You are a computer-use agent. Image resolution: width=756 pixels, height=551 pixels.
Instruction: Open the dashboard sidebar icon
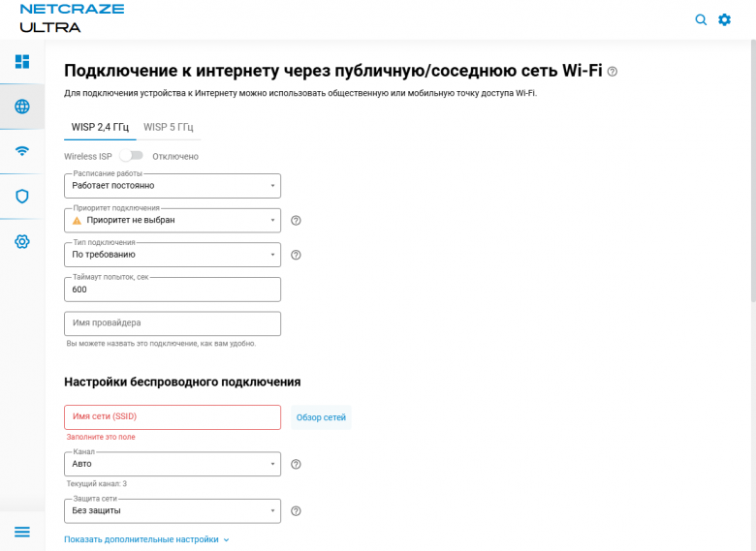click(x=22, y=62)
